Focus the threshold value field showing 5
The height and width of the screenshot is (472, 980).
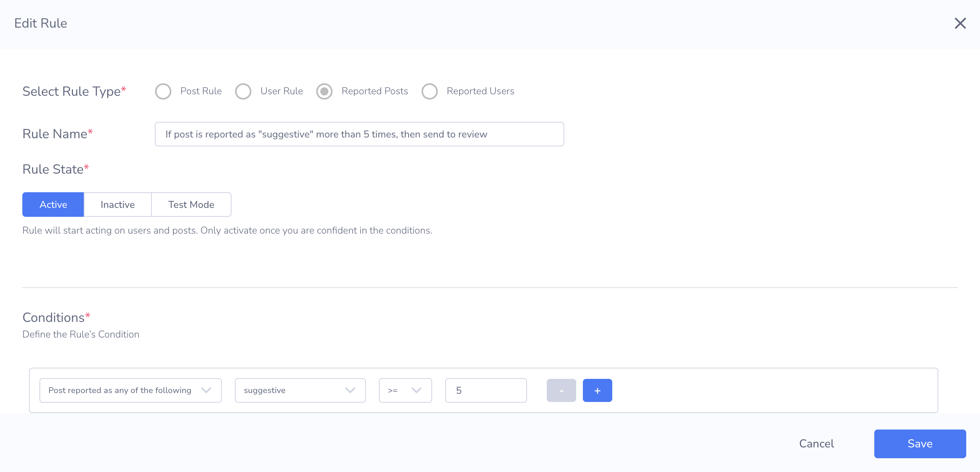485,390
